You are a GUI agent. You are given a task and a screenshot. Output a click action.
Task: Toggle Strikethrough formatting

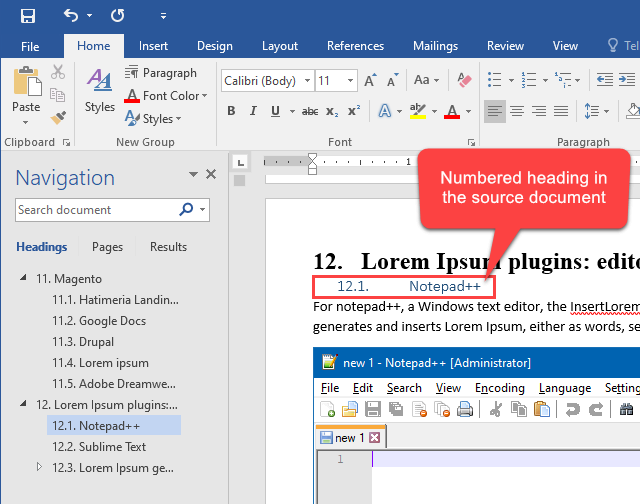[x=310, y=111]
